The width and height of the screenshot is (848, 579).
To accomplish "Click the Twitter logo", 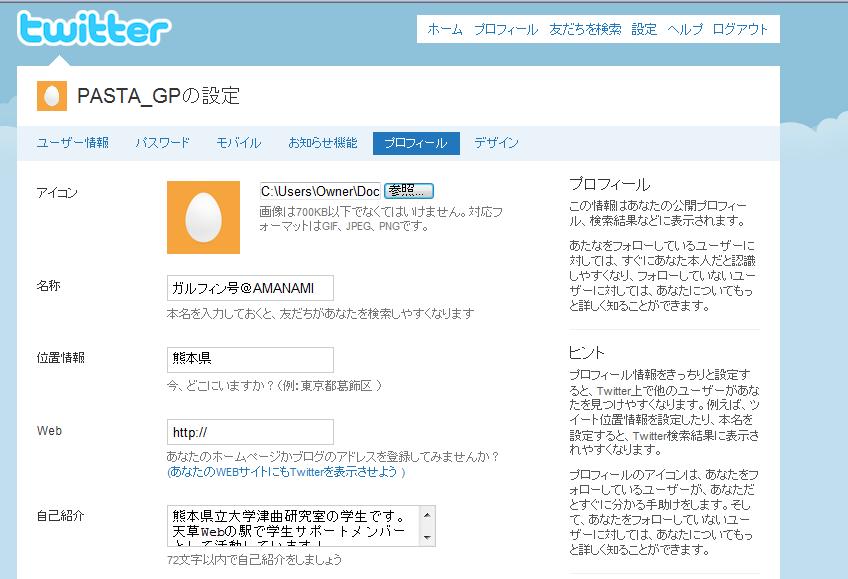I will point(94,28).
